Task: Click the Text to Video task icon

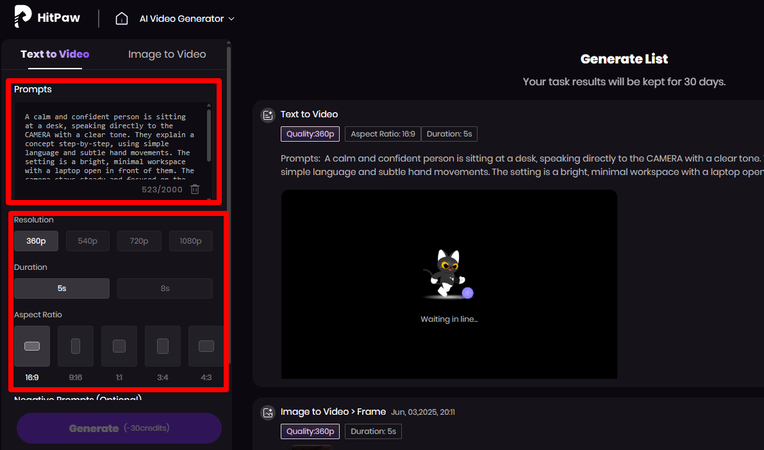Action: (x=267, y=115)
